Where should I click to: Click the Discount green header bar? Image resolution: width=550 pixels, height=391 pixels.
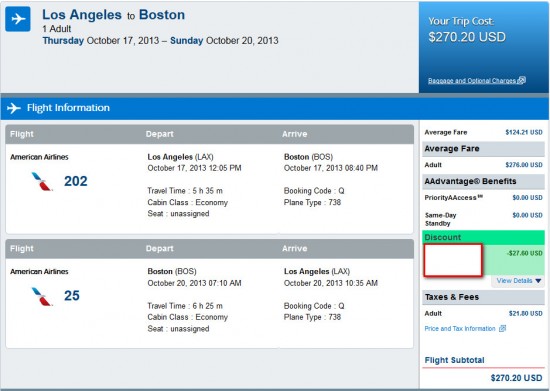point(483,237)
